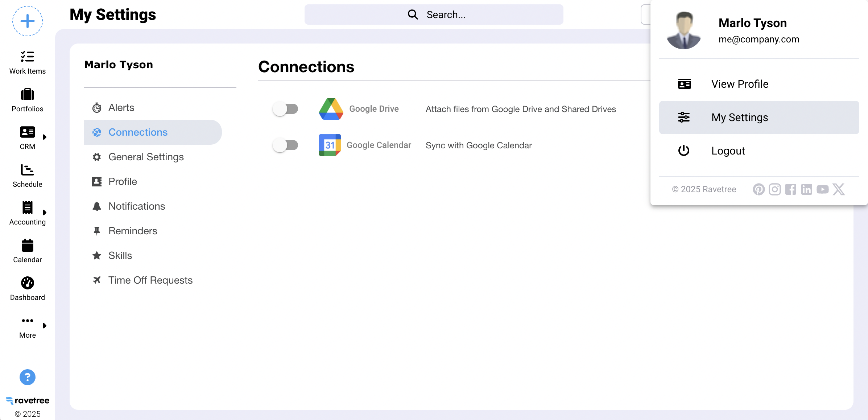Enable the Google Drive connection toggle
The height and width of the screenshot is (420, 868).
(286, 109)
